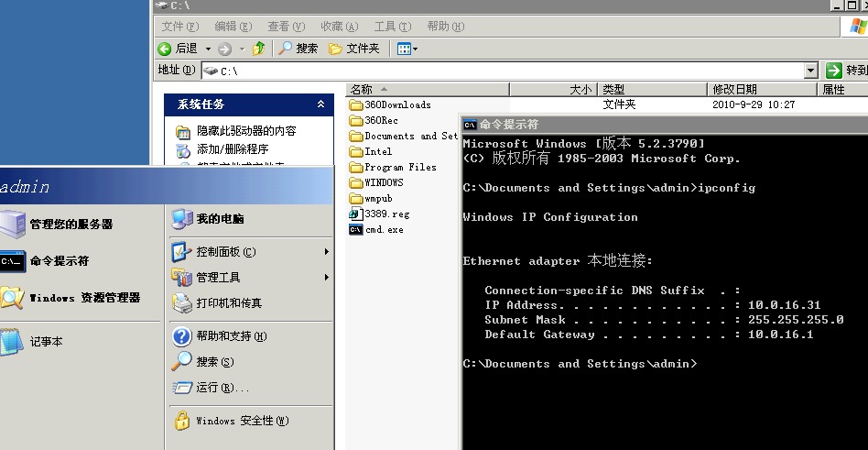Viewport: 868px width, 450px height.
Task: Open 管理工具 in Start menu
Action: pyautogui.click(x=206, y=277)
